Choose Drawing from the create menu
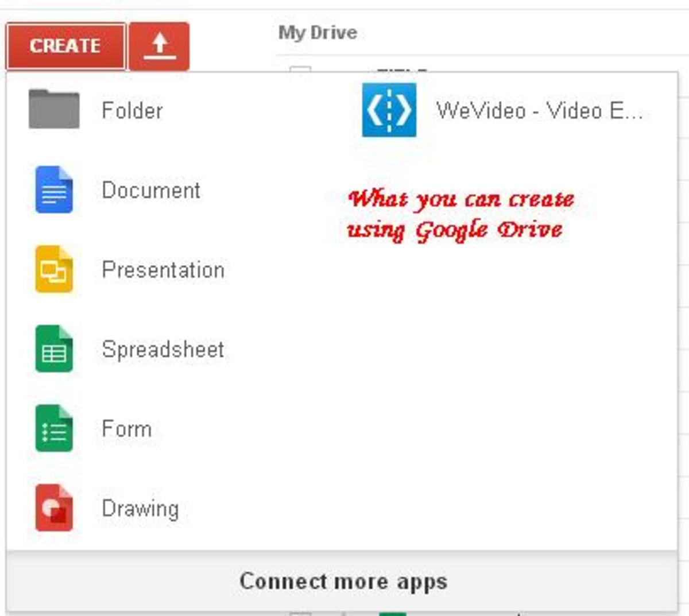Viewport: 689px width, 616px height. click(141, 507)
